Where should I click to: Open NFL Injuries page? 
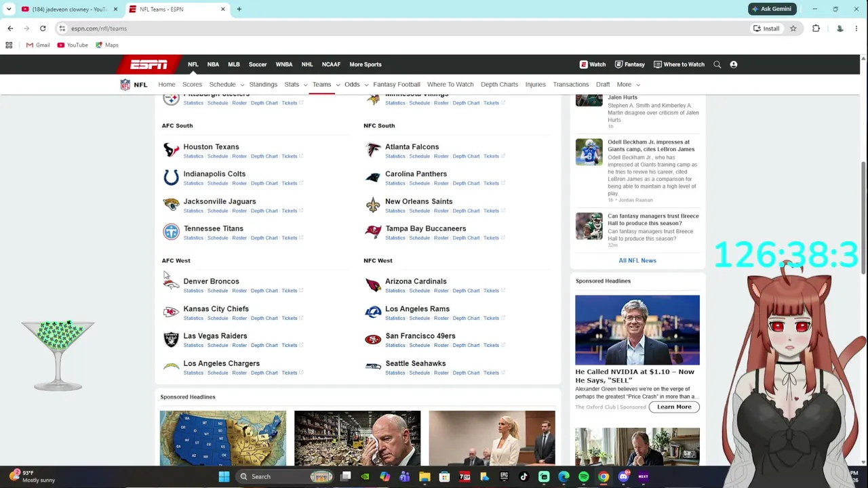coord(535,85)
